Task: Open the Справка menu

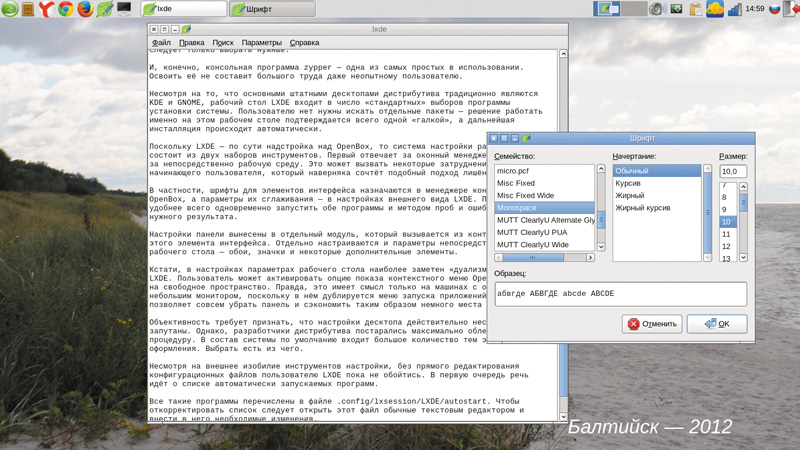Action: [x=304, y=42]
